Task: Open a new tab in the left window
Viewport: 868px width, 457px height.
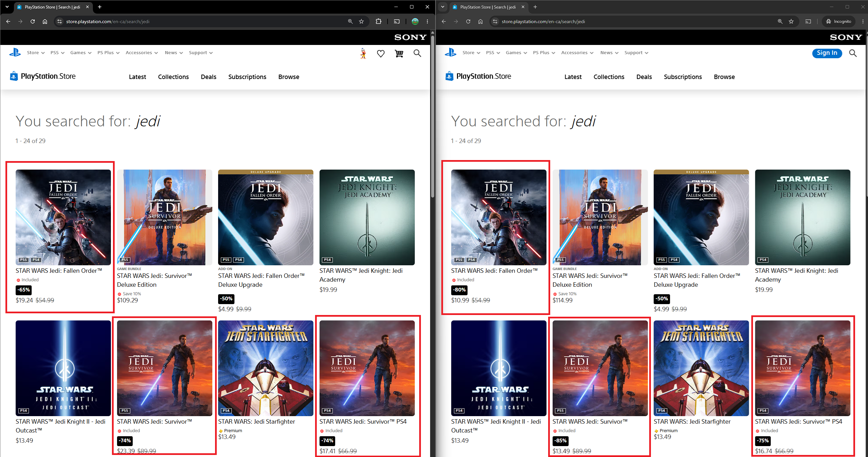Action: pyautogui.click(x=100, y=7)
